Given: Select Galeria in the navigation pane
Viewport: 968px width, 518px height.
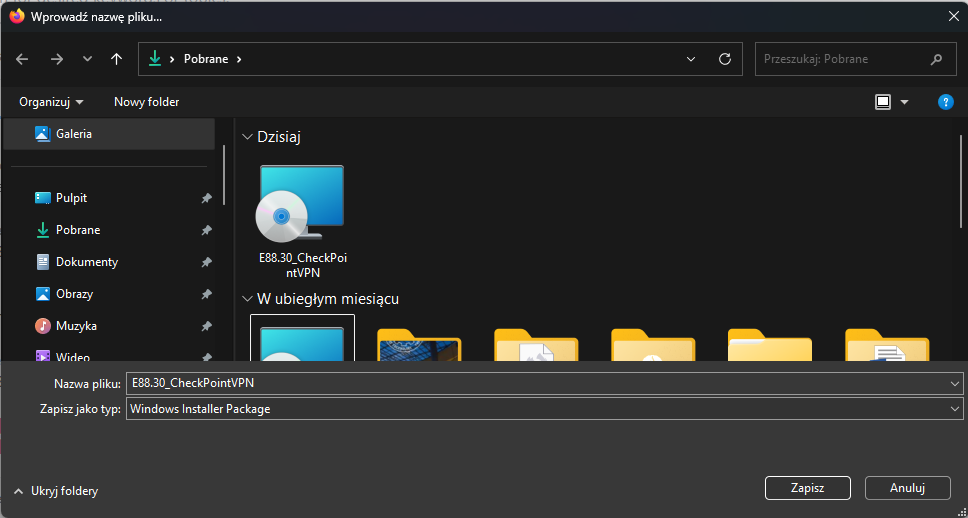Looking at the screenshot, I should coord(109,133).
